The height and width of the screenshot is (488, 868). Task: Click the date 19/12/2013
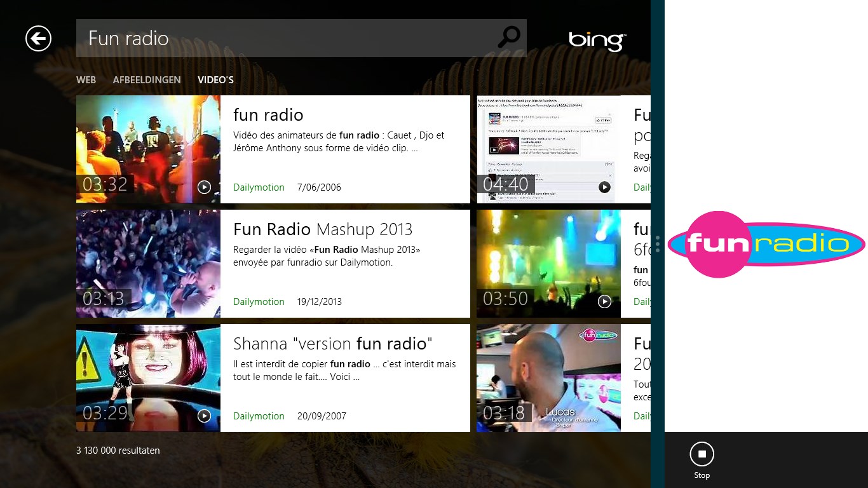pos(320,301)
